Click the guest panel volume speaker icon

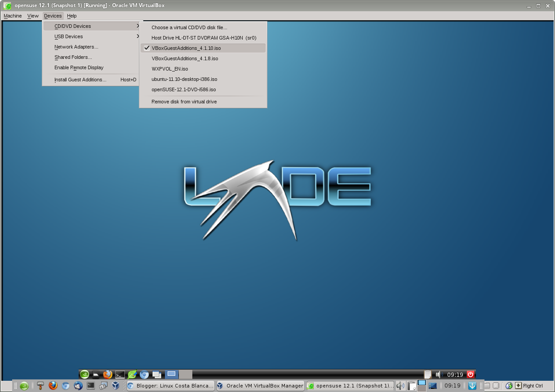click(439, 374)
